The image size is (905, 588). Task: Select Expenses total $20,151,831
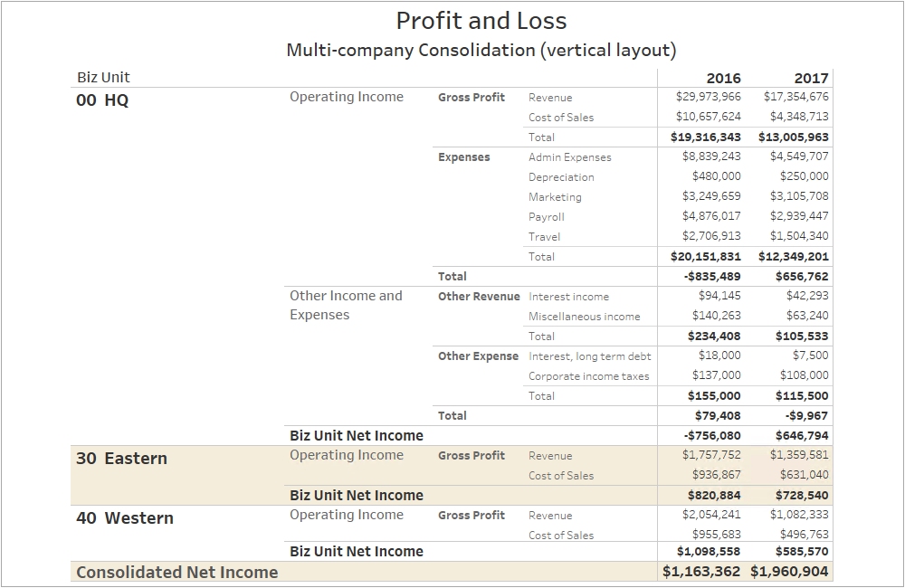pyautogui.click(x=705, y=257)
